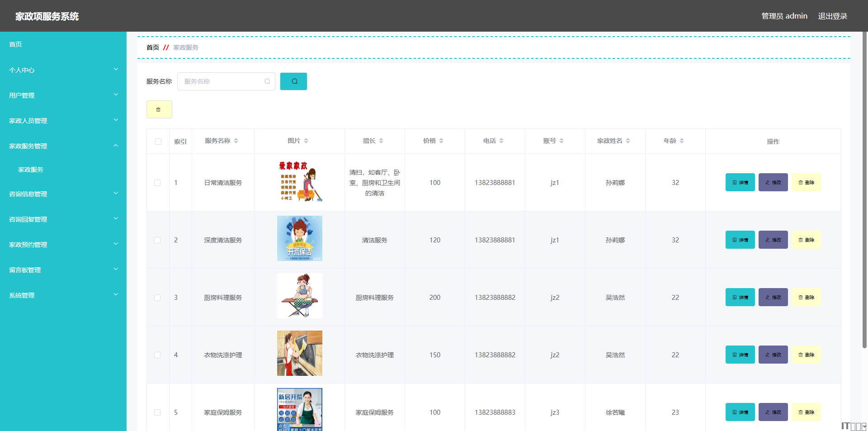Open 详情 for 日常清洁服务 row

[x=740, y=183]
